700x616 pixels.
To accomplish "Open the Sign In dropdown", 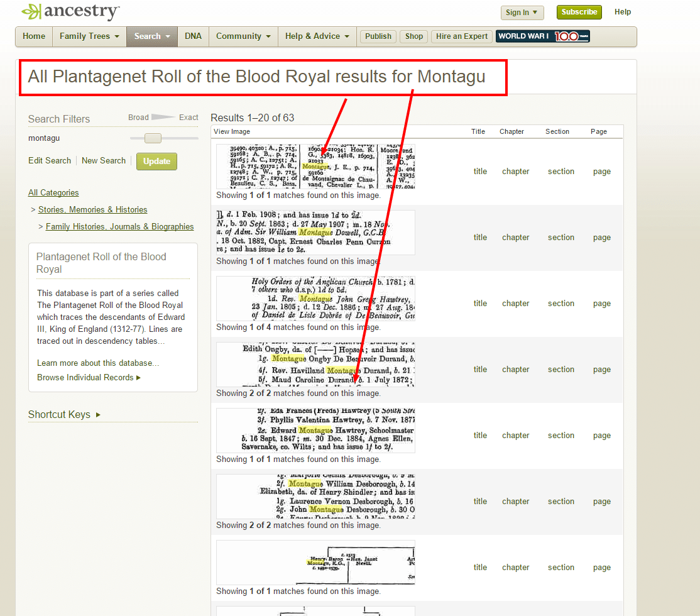I will (522, 13).
